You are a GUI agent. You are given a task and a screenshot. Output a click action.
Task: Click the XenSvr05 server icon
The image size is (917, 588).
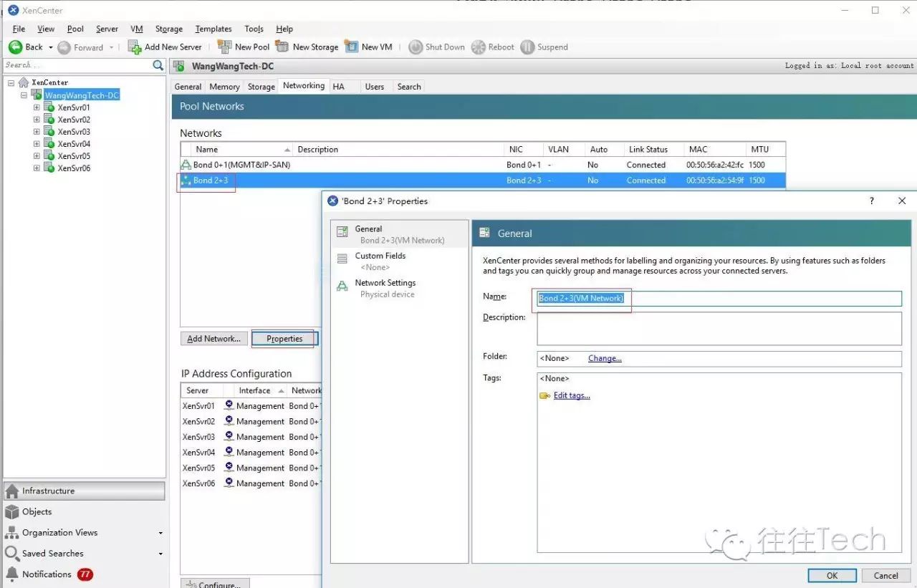pyautogui.click(x=49, y=155)
